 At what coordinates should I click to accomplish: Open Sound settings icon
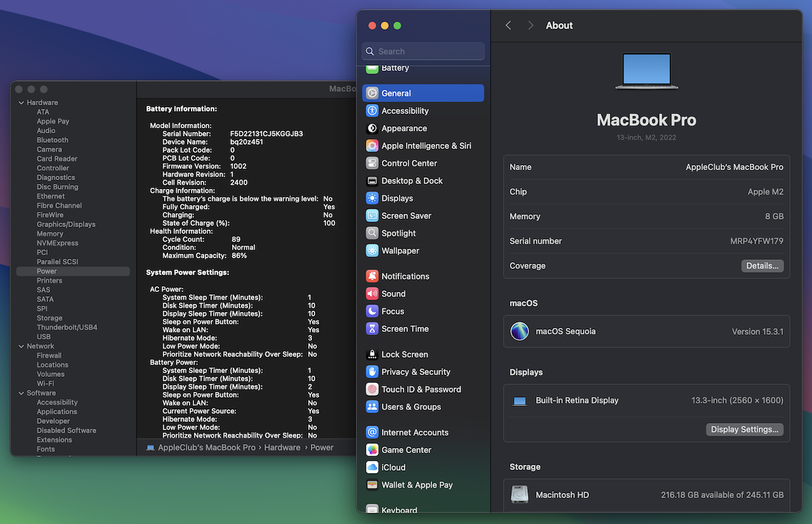coord(372,294)
